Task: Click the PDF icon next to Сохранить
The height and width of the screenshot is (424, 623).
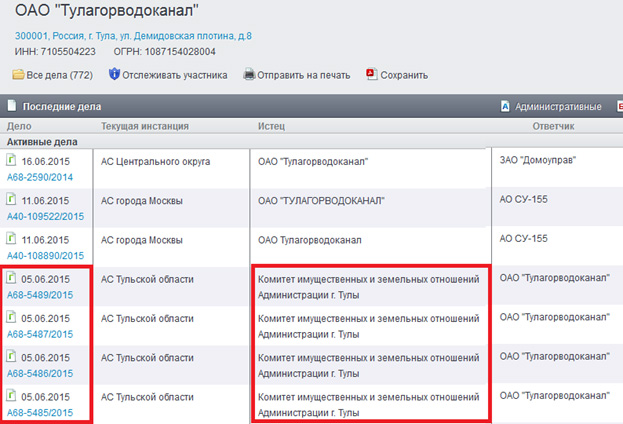Action: (x=371, y=75)
